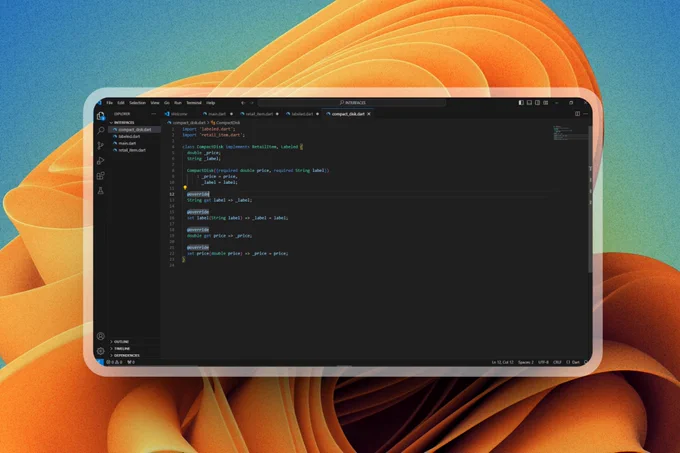
Task: Open the Edit menu
Action: tap(121, 103)
